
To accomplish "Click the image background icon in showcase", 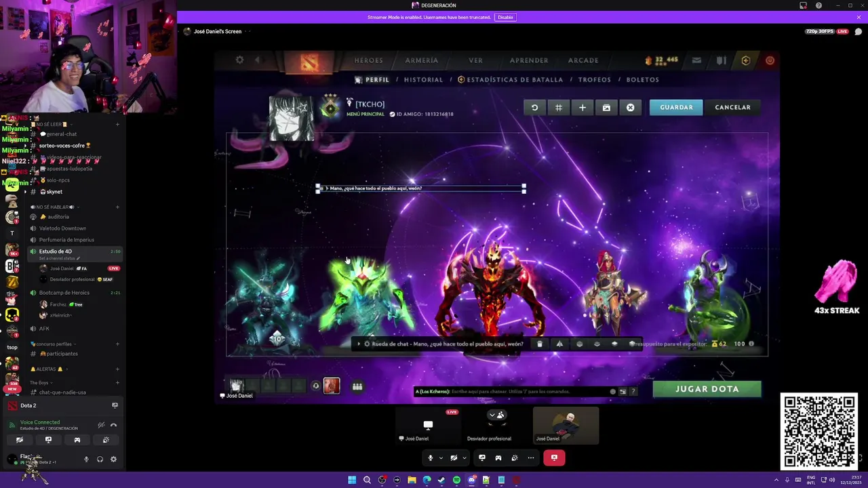I will (x=606, y=107).
